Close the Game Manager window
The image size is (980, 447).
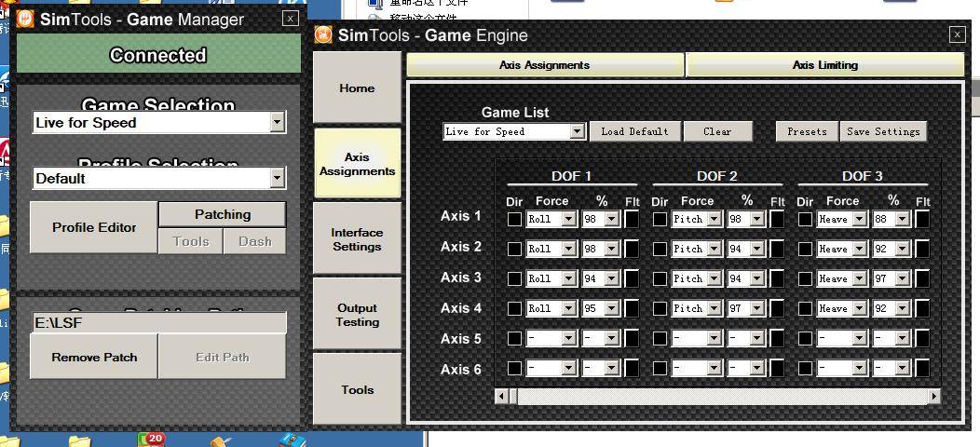291,18
